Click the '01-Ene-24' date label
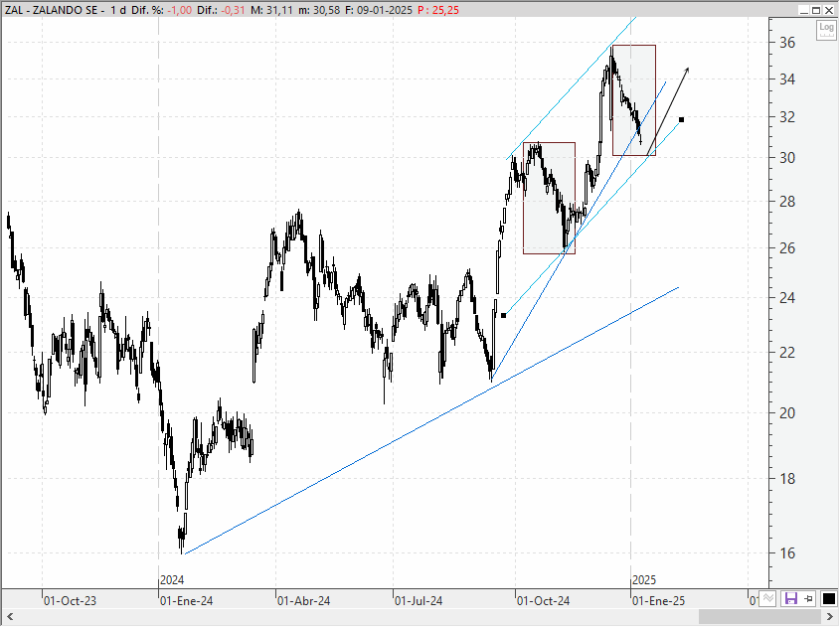The width and height of the screenshot is (840, 627). click(187, 601)
